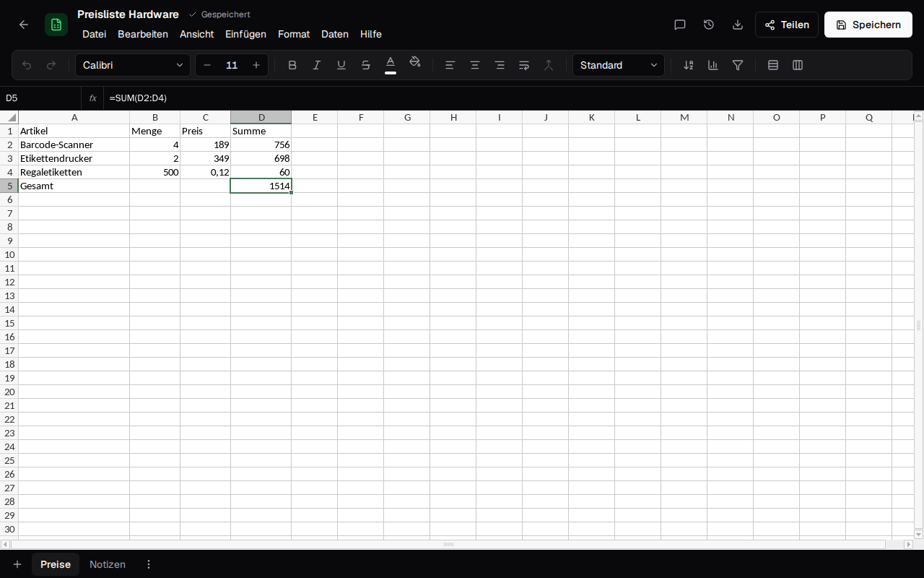The height and width of the screenshot is (578, 924).
Task: Open the Einfügen menu
Action: coord(245,34)
